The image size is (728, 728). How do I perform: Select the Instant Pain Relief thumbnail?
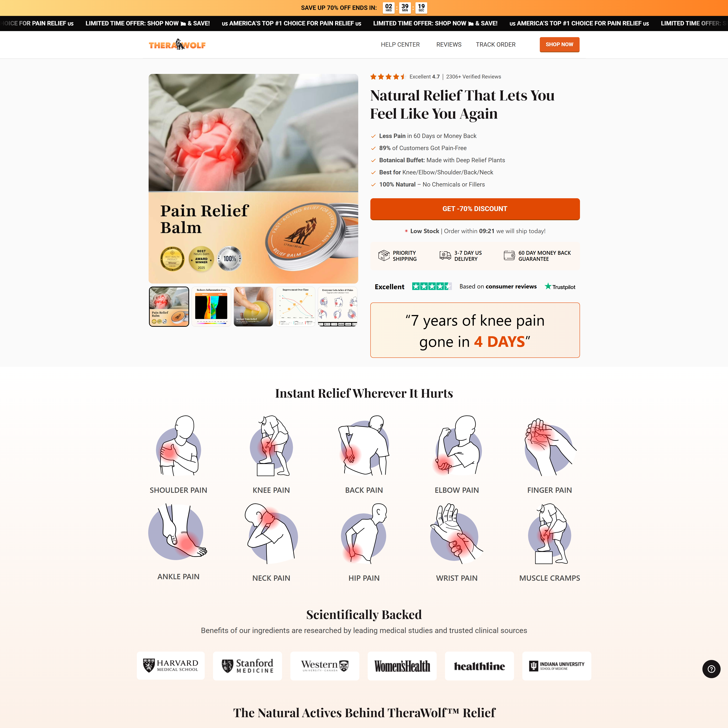(253, 306)
